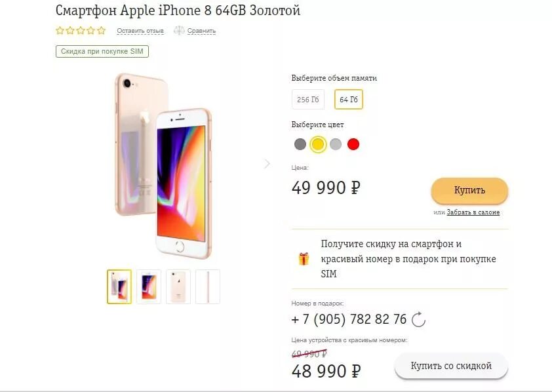Click the Сравнить link
This screenshot has height=392, width=552.
[201, 31]
